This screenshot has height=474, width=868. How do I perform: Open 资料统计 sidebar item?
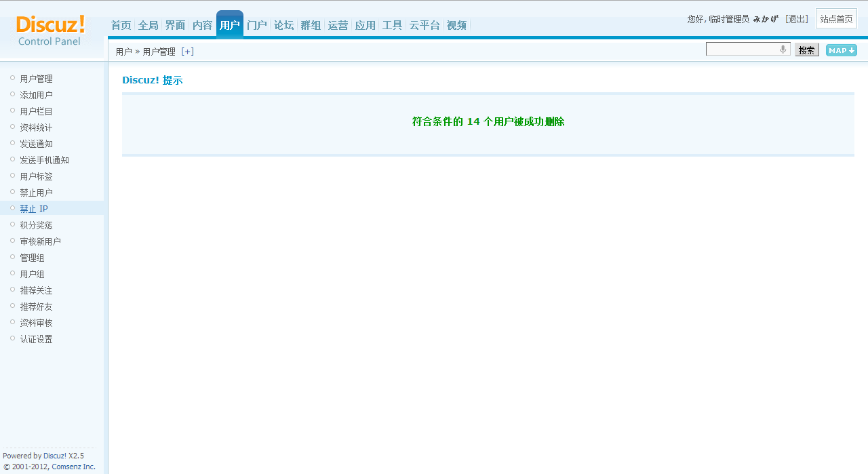(x=37, y=127)
